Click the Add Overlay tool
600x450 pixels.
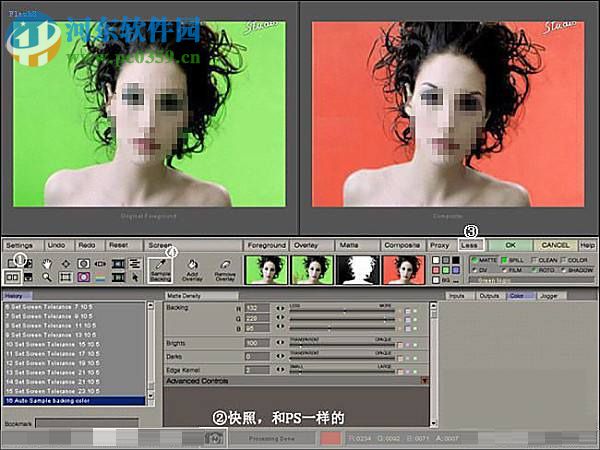[x=192, y=270]
